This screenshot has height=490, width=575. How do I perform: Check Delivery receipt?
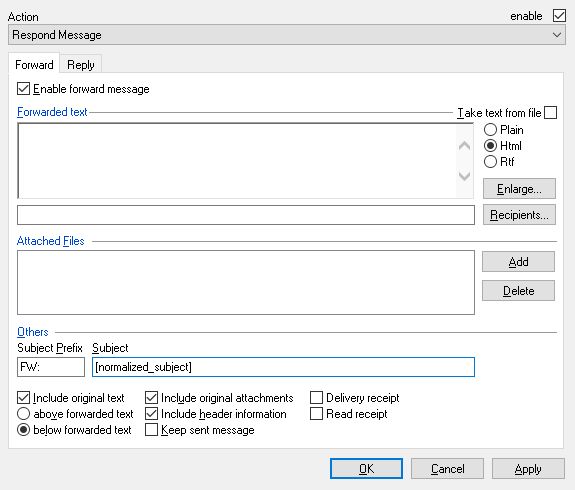pos(316,398)
